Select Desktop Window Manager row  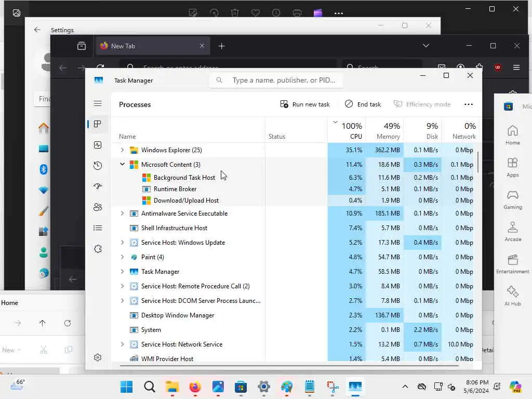(x=294, y=315)
